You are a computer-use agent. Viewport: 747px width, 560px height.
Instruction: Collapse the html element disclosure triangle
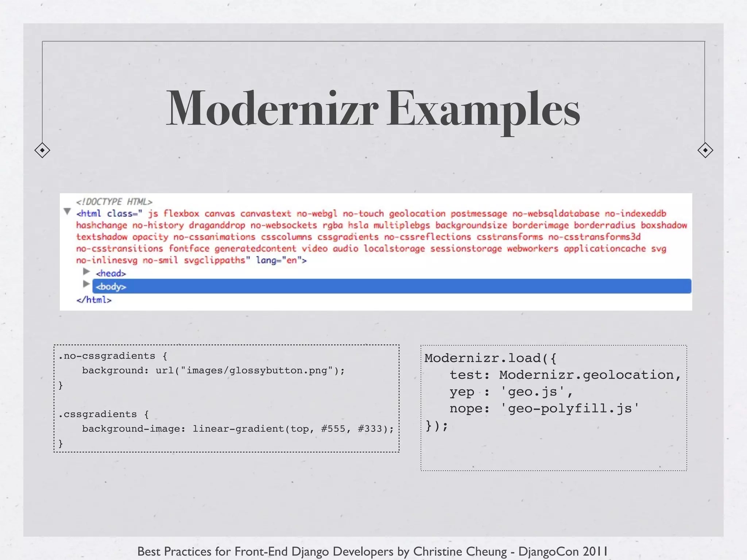click(x=67, y=211)
